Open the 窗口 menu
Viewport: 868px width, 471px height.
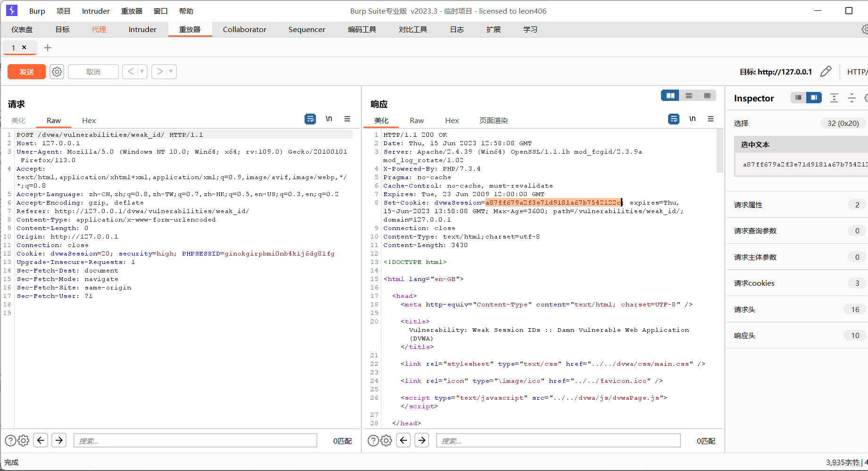click(161, 11)
